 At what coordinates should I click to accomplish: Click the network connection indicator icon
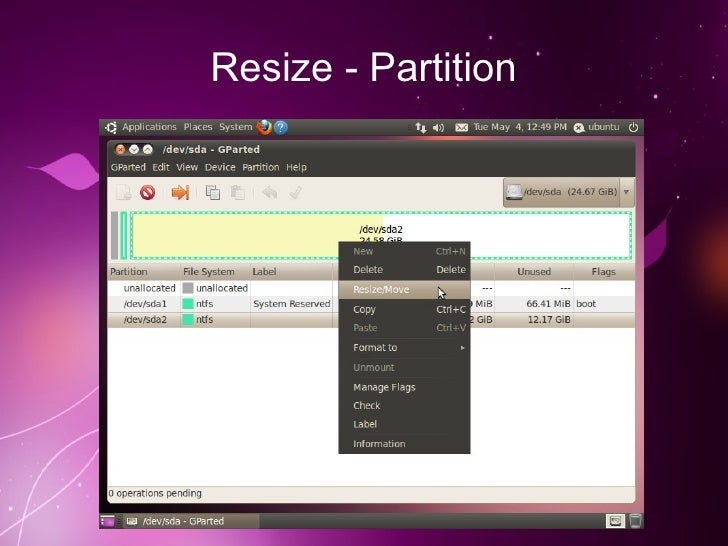coord(421,128)
